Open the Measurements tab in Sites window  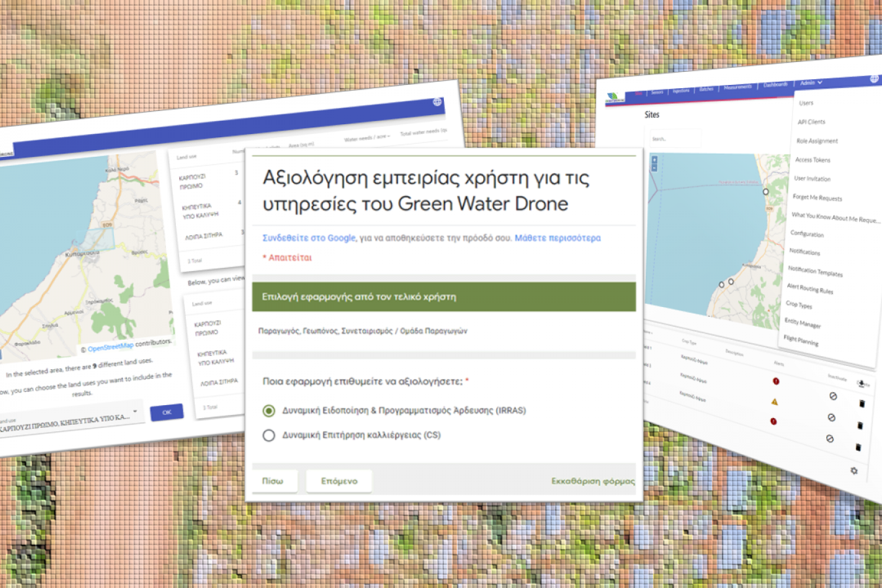pyautogui.click(x=738, y=87)
